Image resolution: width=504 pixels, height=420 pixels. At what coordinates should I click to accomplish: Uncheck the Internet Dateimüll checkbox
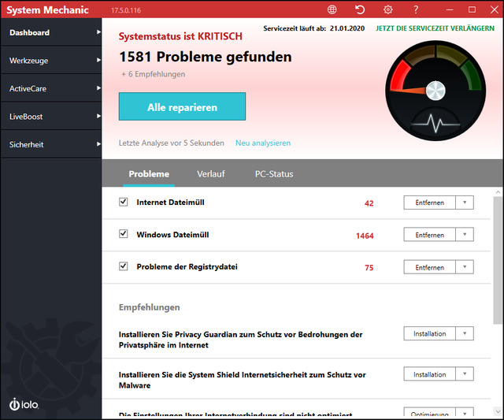123,202
